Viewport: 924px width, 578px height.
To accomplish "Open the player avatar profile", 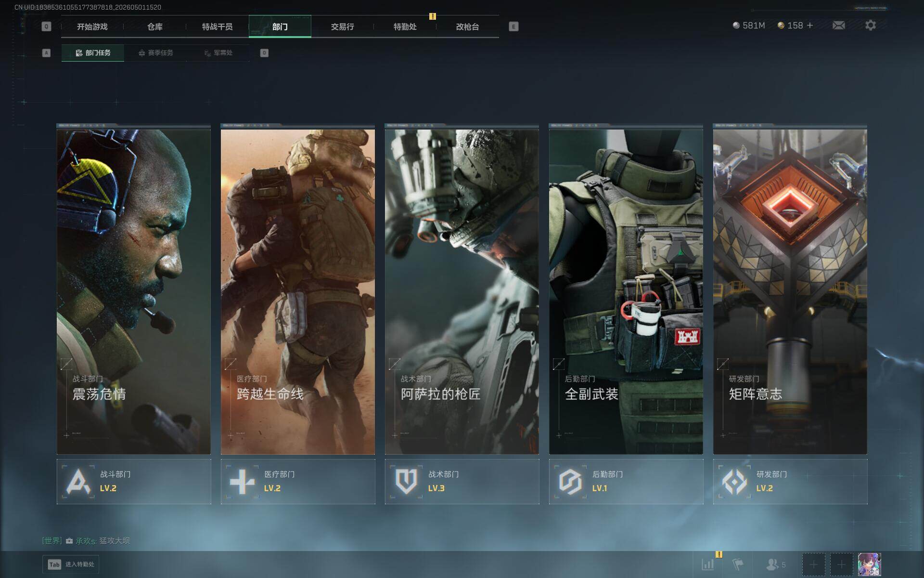I will [x=870, y=565].
